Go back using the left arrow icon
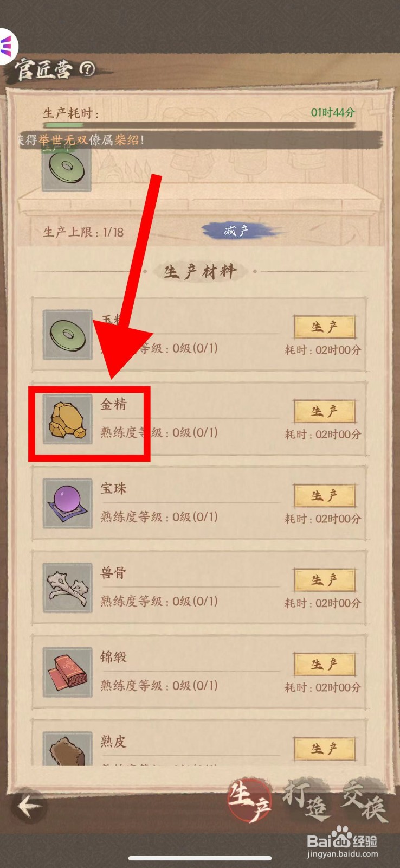Viewport: 400px width, 868px height. coord(29,806)
